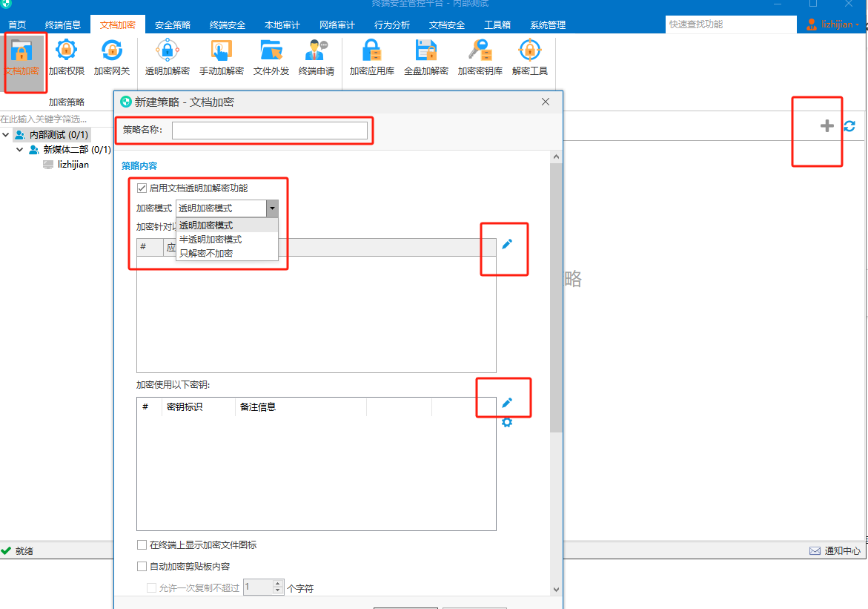This screenshot has width=868, height=609.
Task: Switch to the 首页 tab
Action: (x=17, y=25)
